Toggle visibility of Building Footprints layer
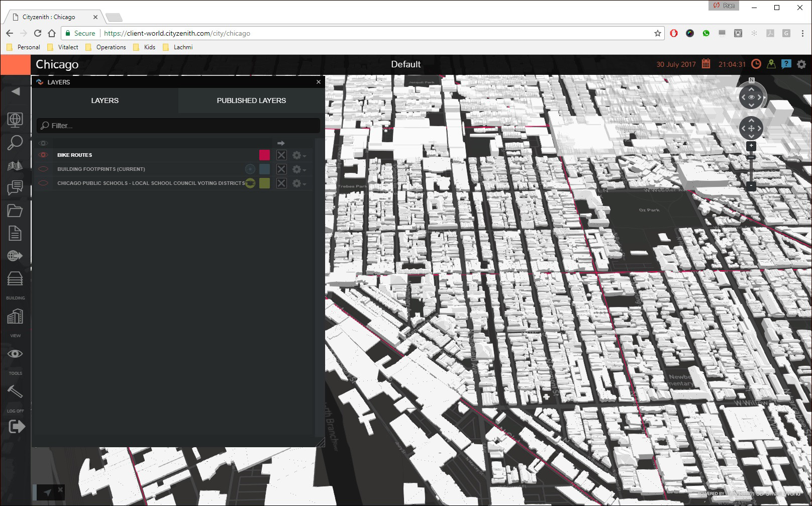The width and height of the screenshot is (812, 506). tap(43, 169)
